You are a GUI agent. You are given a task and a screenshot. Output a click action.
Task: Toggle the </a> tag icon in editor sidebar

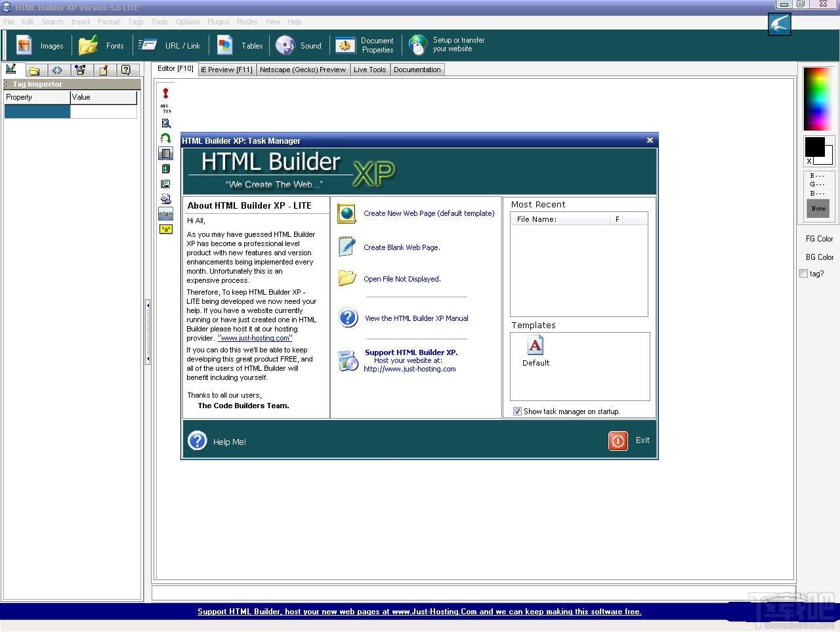166,214
